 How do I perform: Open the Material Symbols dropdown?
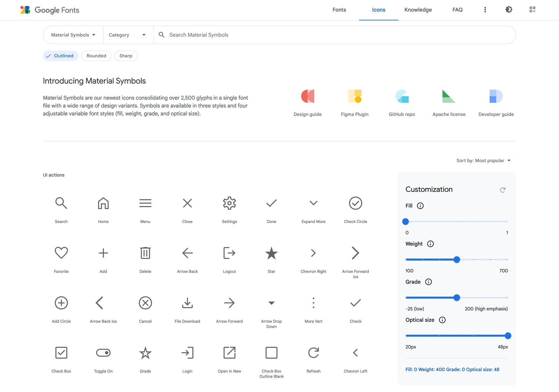tap(72, 35)
